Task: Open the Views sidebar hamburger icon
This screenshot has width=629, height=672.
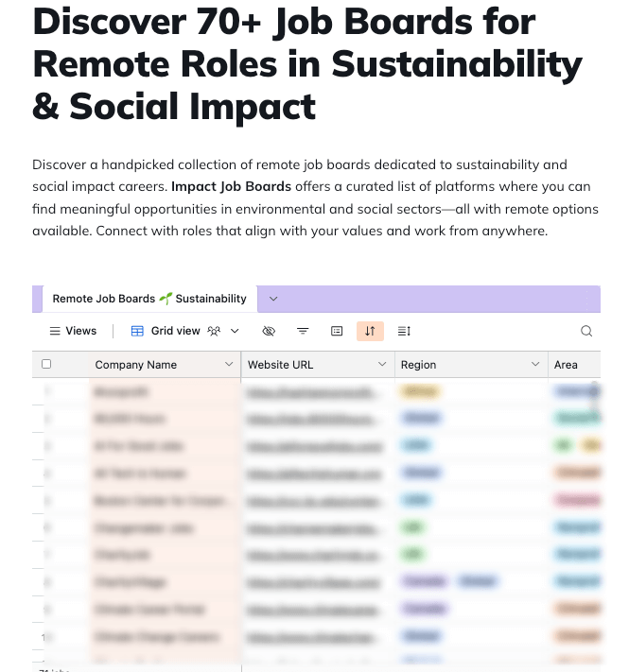Action: point(54,331)
